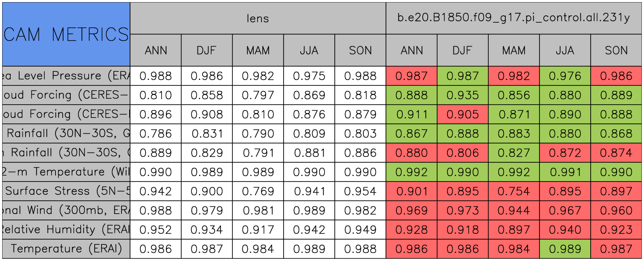Click the Sea Level Pressure row label
Image resolution: width=644 pixels, height=261 pixels.
(66, 76)
